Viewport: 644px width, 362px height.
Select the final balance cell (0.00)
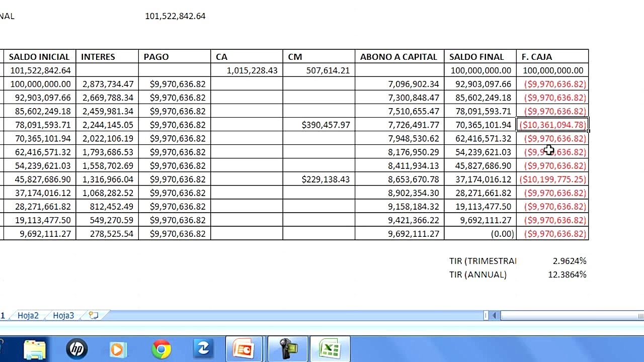pyautogui.click(x=480, y=233)
